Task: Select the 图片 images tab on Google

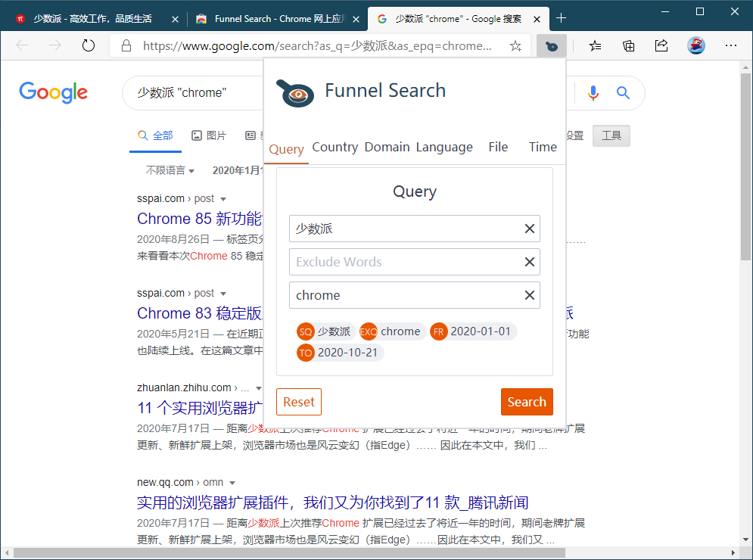Action: (x=209, y=136)
